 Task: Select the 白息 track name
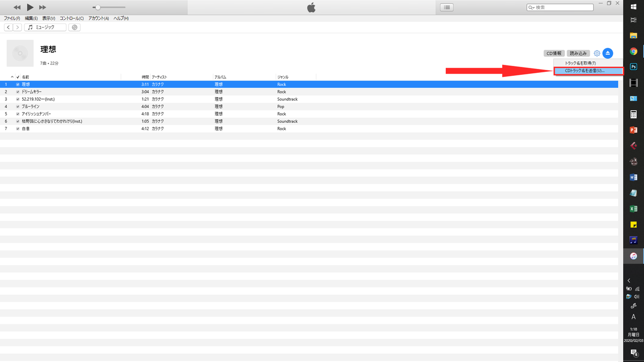click(x=26, y=129)
